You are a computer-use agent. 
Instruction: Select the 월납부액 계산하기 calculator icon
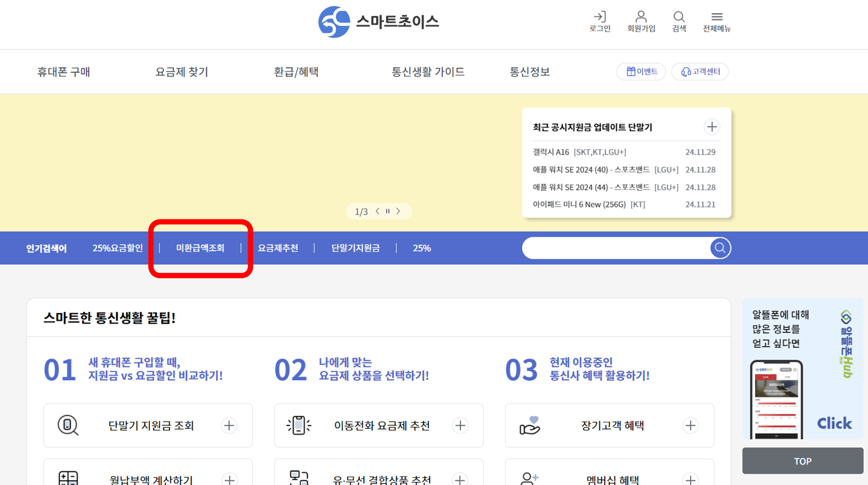point(68,478)
